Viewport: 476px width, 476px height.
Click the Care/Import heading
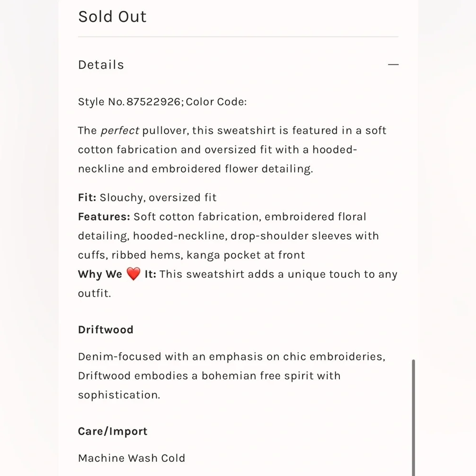pyautogui.click(x=113, y=431)
